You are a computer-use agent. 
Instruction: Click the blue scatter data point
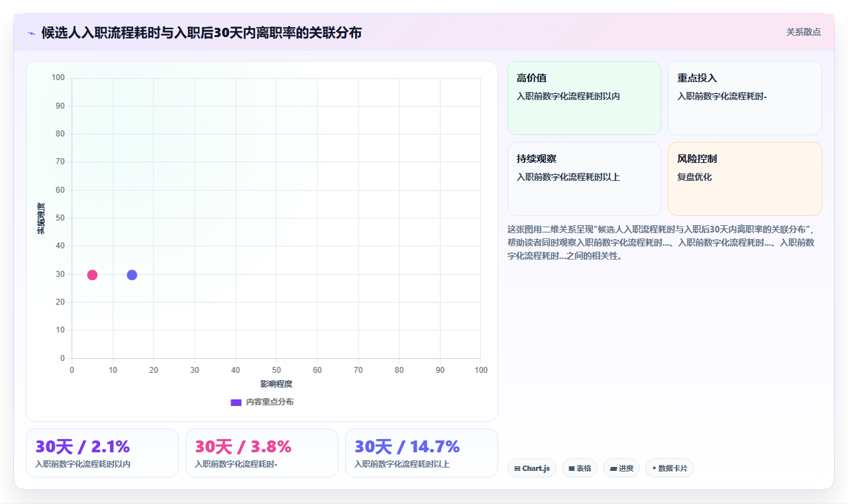point(132,275)
